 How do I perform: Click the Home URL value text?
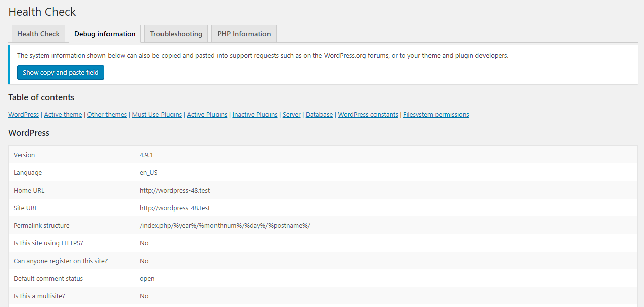(175, 191)
